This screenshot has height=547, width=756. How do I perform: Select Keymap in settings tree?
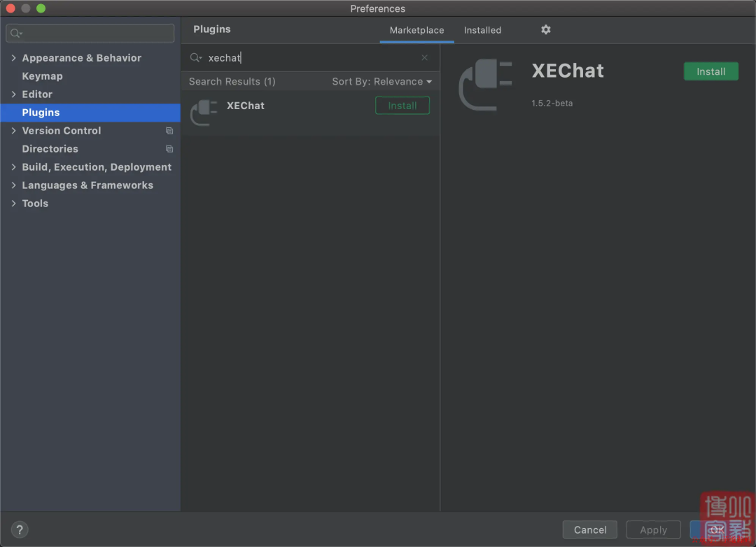43,76
